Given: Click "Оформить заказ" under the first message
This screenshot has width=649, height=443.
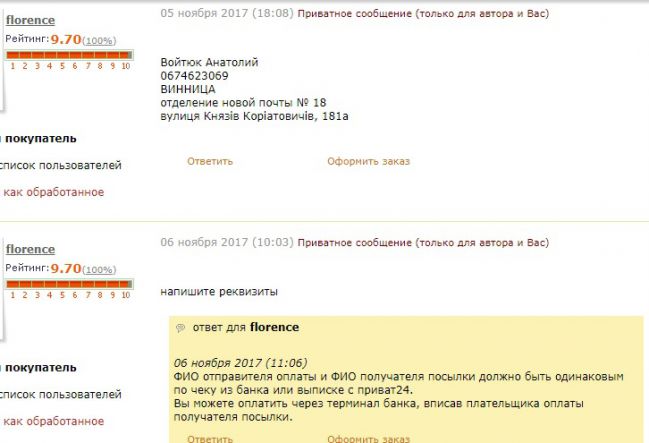Looking at the screenshot, I should [x=368, y=161].
